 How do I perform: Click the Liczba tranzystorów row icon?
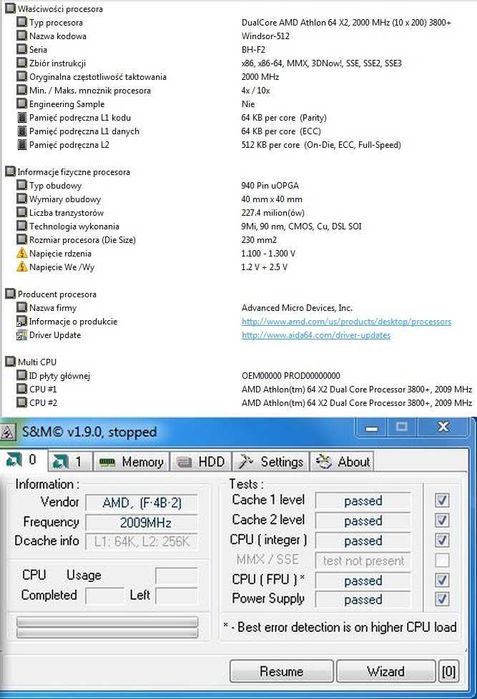[x=21, y=212]
